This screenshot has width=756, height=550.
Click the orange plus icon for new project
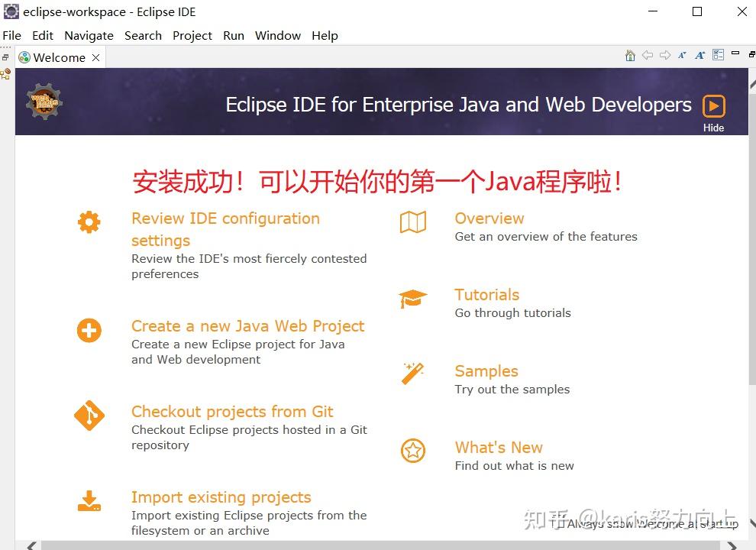pos(89,330)
